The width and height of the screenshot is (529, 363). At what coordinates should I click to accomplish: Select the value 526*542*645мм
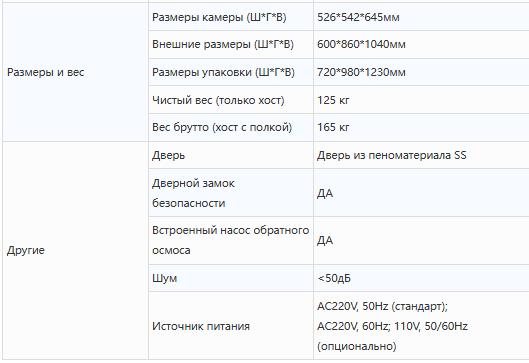coord(358,17)
